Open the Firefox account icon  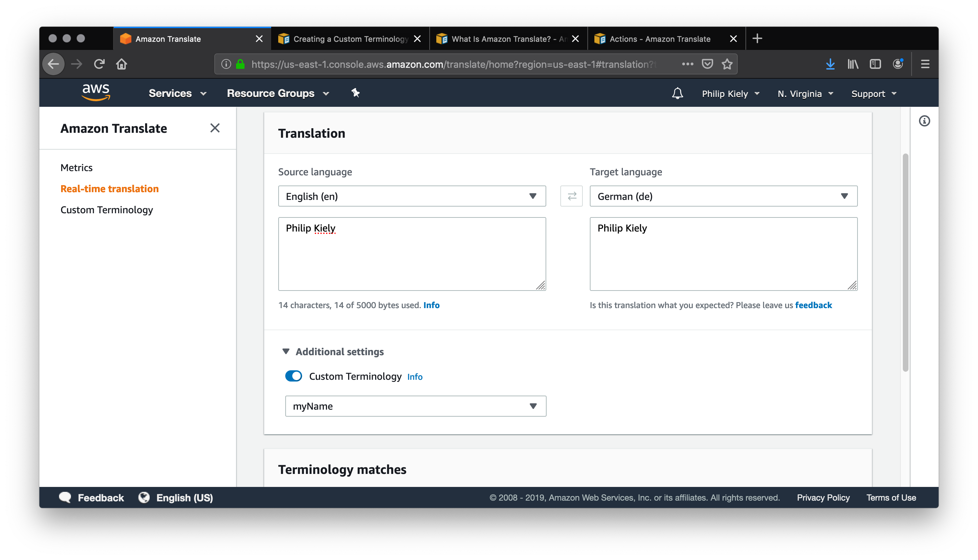pyautogui.click(x=898, y=64)
